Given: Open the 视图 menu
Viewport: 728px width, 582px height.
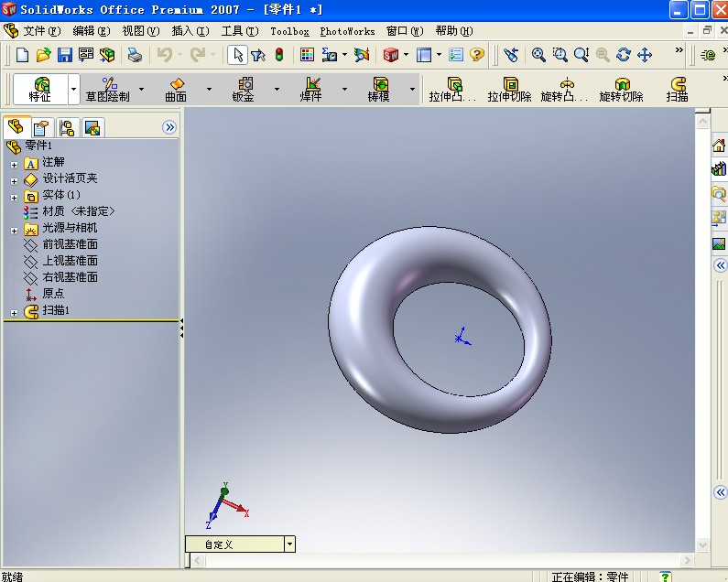Looking at the screenshot, I should point(141,31).
